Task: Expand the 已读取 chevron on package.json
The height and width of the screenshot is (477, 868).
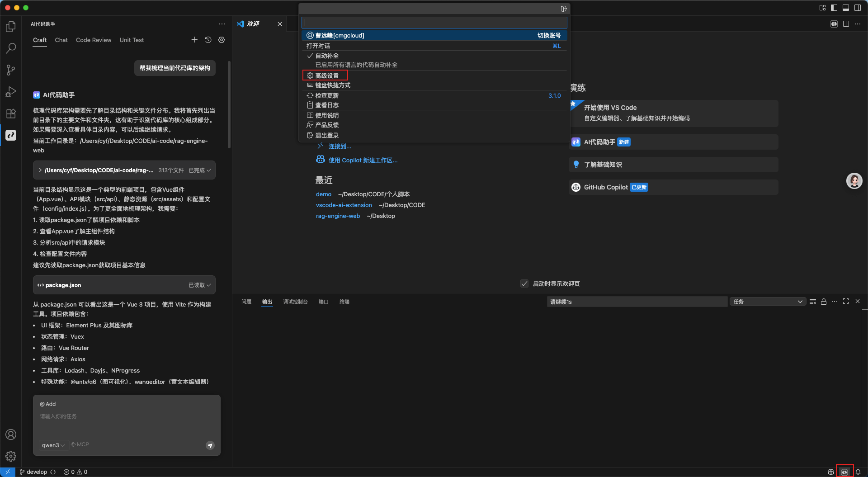Action: point(209,285)
